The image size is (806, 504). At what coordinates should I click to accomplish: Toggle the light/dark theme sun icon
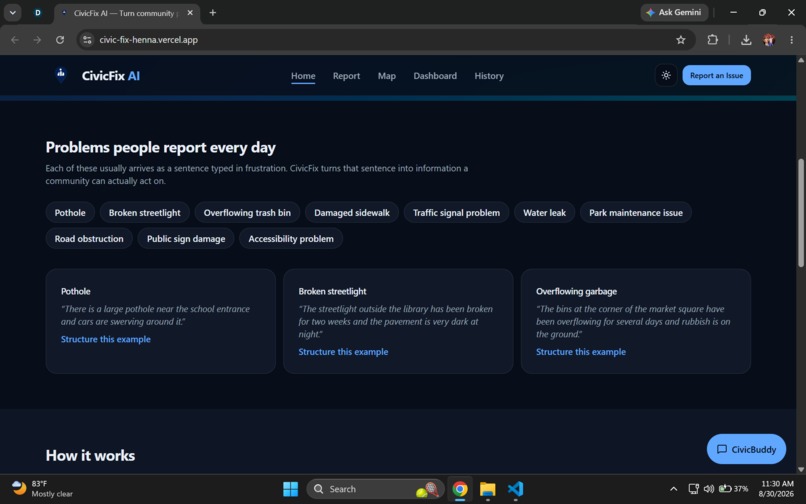pyautogui.click(x=666, y=76)
